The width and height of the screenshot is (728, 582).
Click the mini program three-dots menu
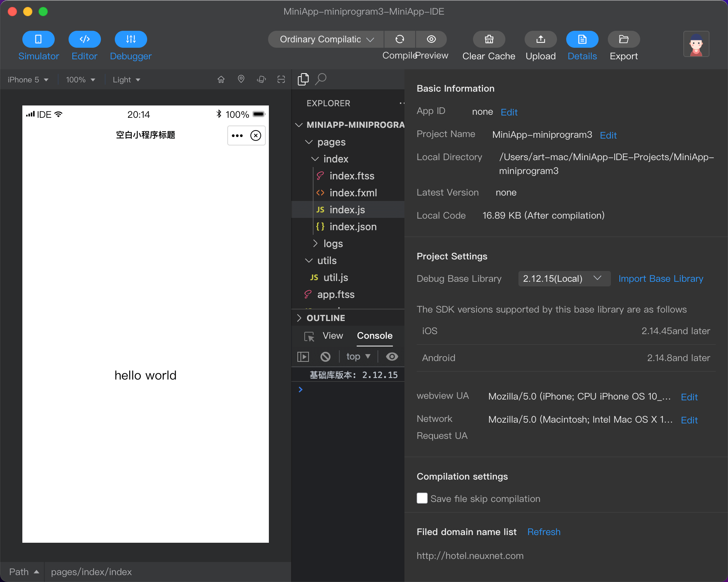(237, 135)
